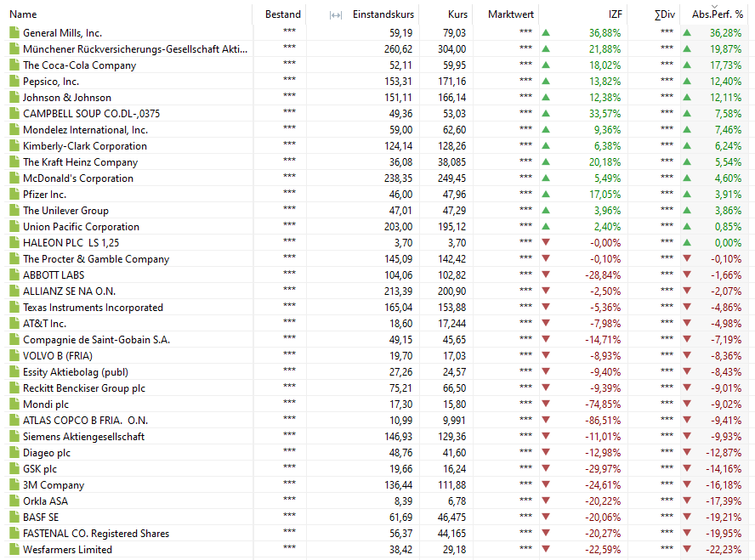The image size is (755, 560).
Task: Click the Bestand column header
Action: coord(282,14)
